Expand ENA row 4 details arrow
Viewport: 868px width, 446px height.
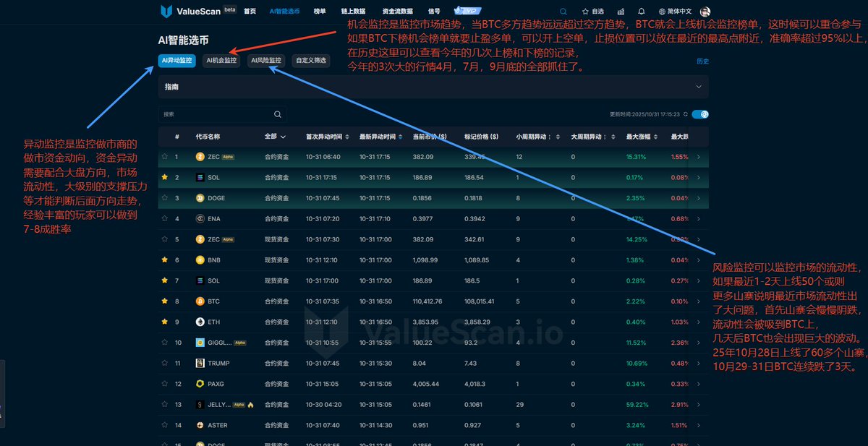tap(698, 218)
